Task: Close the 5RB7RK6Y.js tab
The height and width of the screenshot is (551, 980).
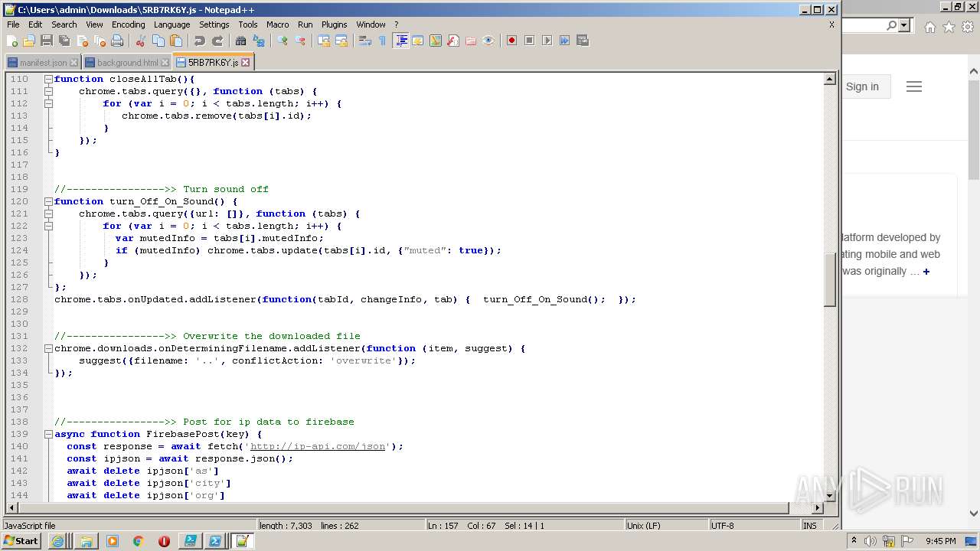Action: click(x=245, y=63)
